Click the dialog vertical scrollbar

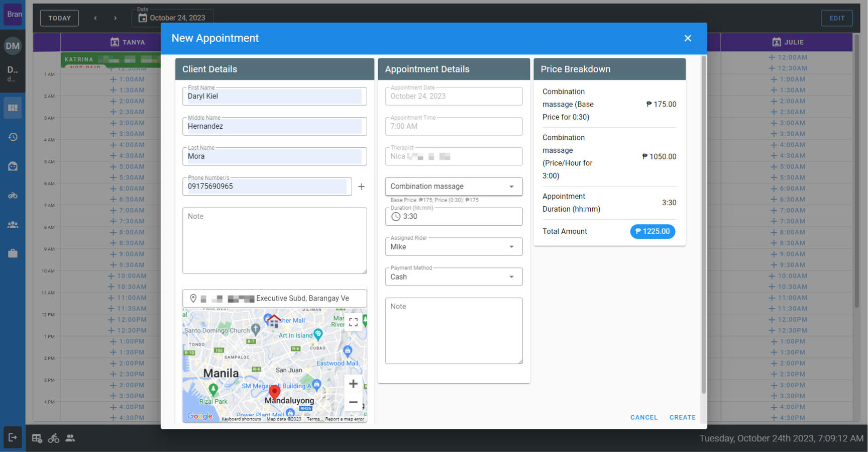point(703,226)
